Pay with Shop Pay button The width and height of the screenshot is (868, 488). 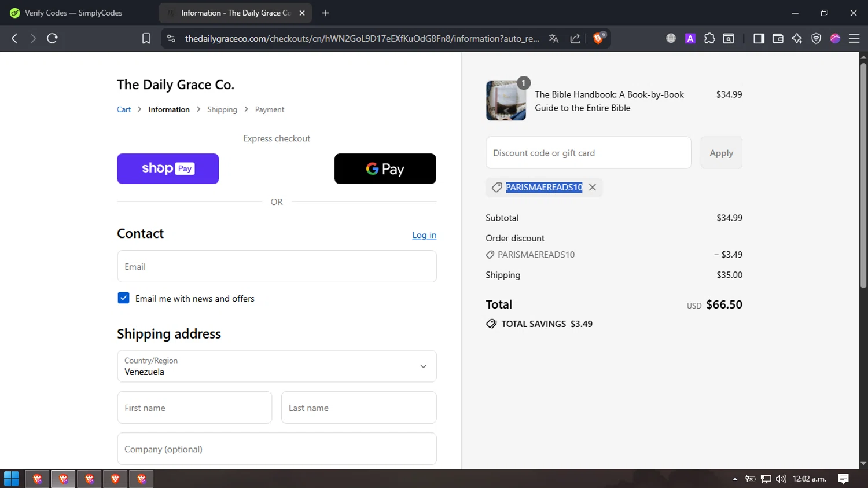(168, 168)
